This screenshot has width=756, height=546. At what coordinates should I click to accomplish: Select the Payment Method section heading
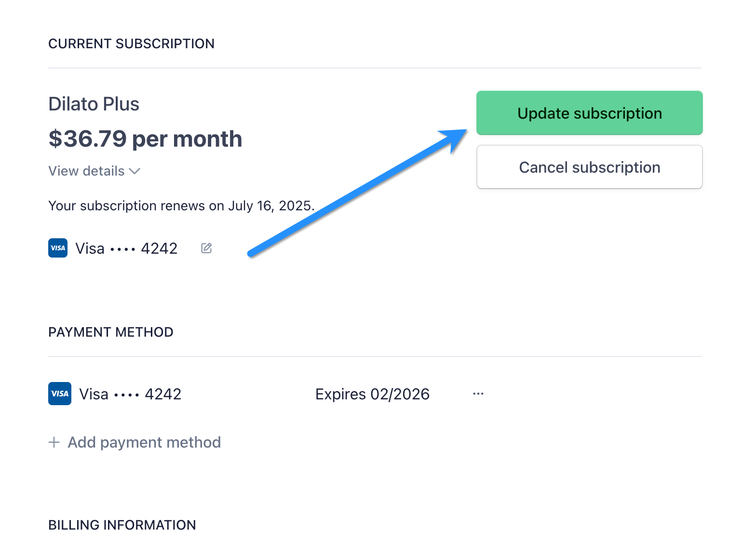(x=110, y=332)
